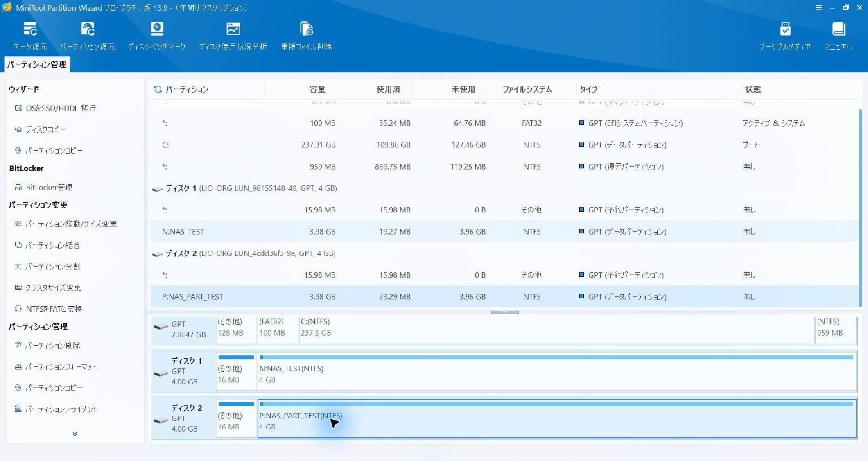
Task: Select パーティションフォーマット
Action: [x=55, y=367]
